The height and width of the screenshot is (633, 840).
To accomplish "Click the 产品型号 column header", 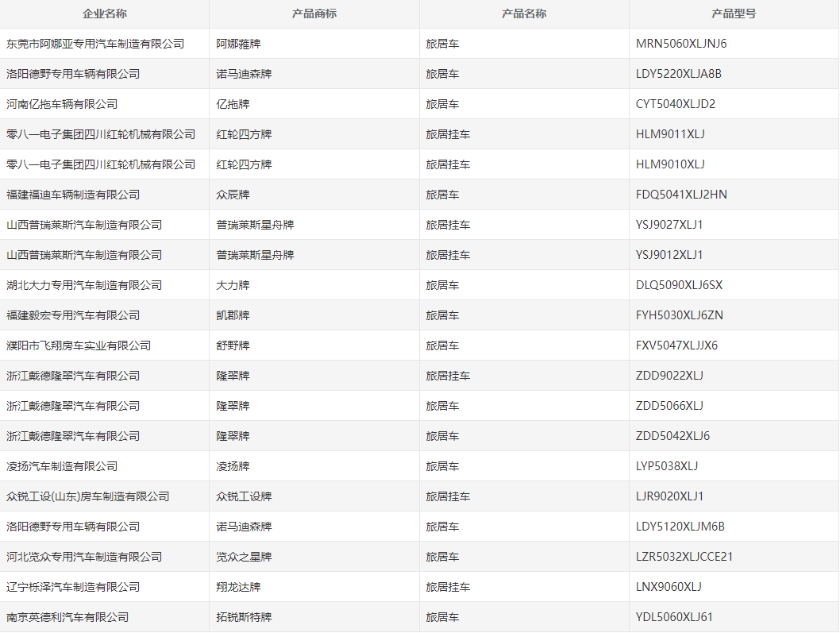I will 734,14.
